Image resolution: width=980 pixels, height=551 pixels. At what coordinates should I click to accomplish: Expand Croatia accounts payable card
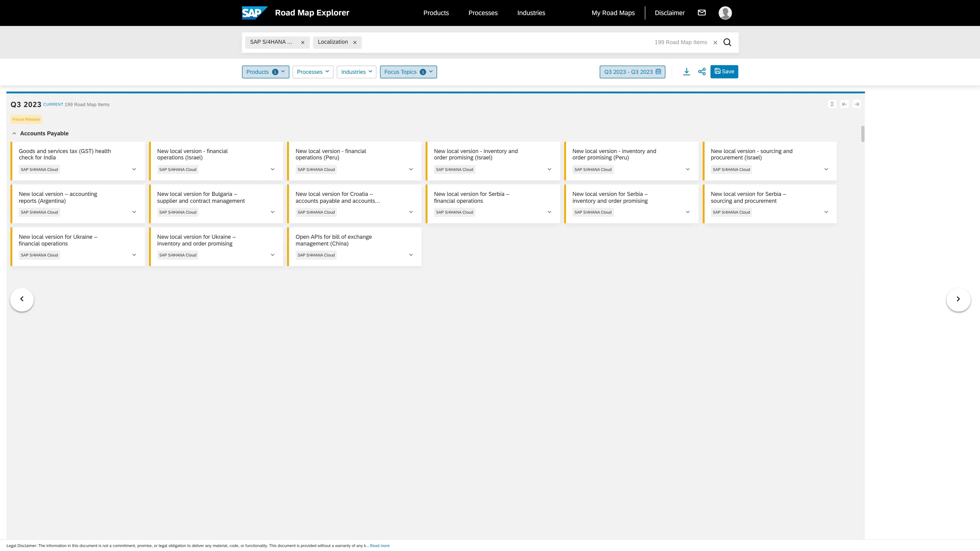(411, 212)
